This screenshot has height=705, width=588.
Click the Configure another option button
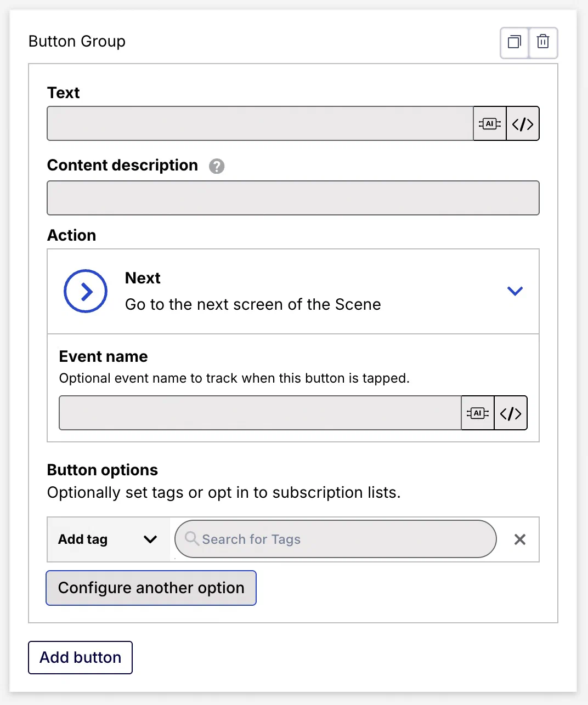click(x=151, y=588)
